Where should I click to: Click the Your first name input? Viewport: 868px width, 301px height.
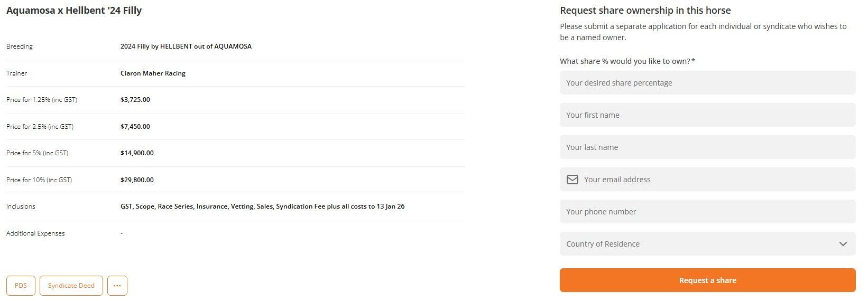(707, 115)
